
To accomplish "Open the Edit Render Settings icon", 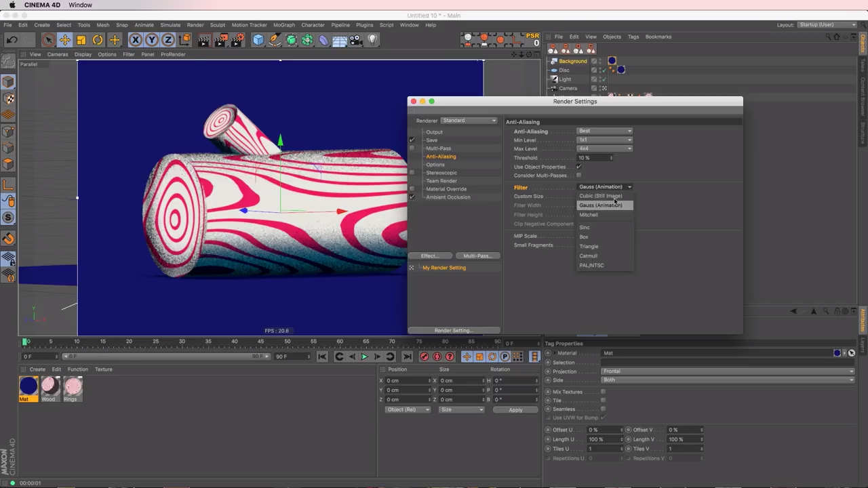I will click(237, 40).
